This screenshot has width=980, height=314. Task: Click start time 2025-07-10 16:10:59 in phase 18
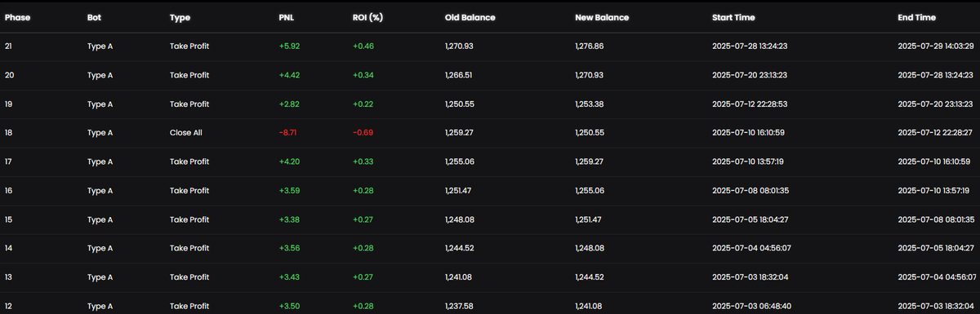pos(748,133)
